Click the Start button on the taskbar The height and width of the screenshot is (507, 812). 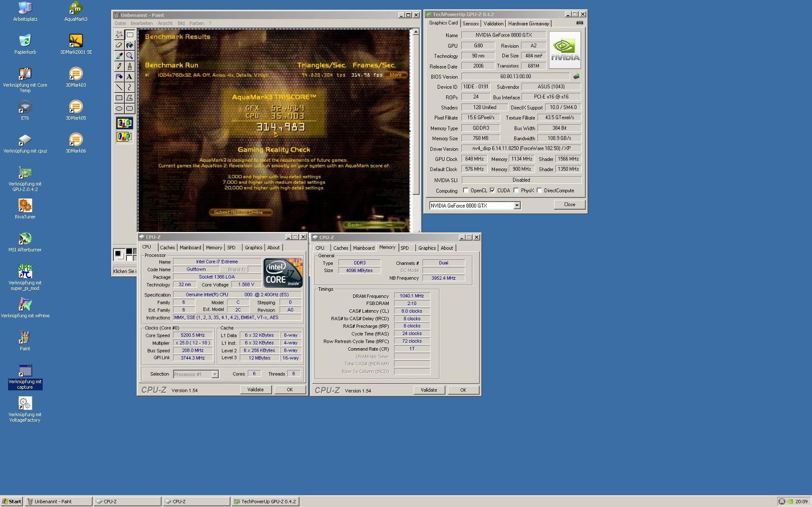tap(12, 501)
